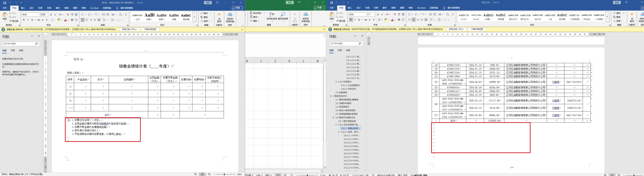Viewport: 644px width, 176px height.
Task: Toggle superscript in the 附件8 Word window
Action: click(47, 20)
